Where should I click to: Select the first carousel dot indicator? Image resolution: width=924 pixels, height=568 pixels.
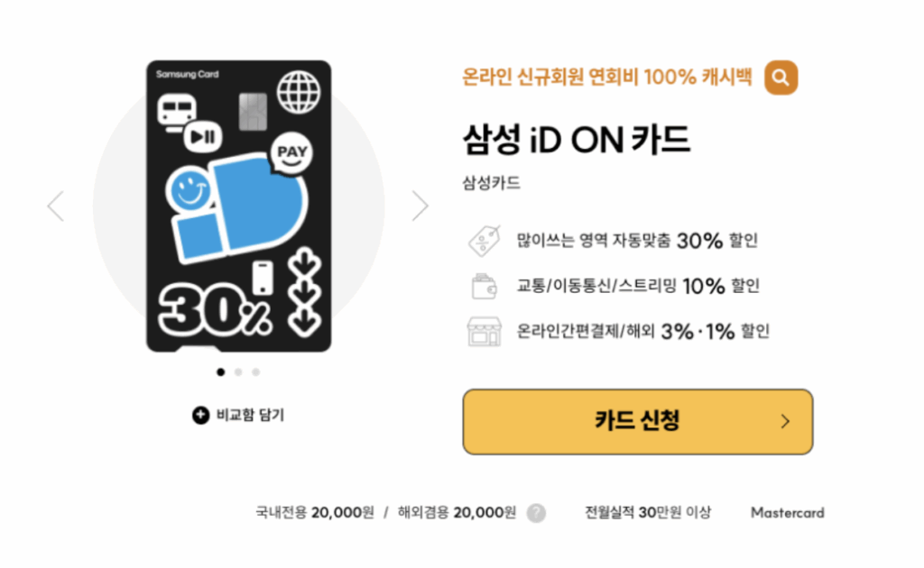coord(220,372)
